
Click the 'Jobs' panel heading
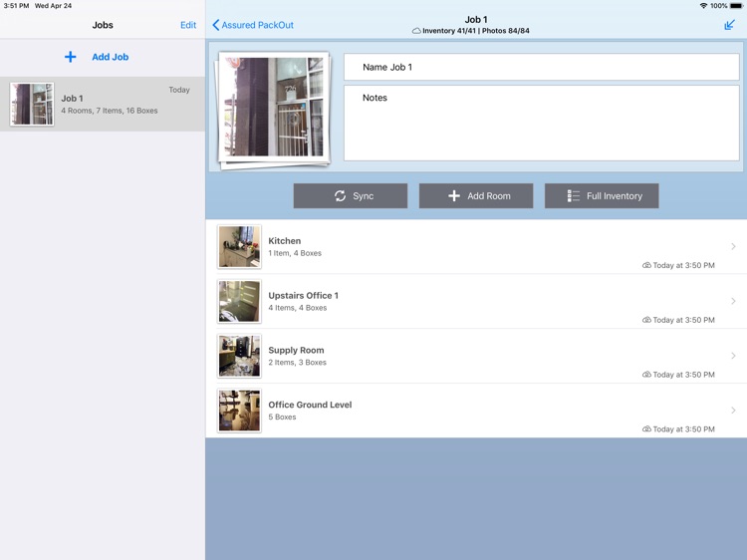click(103, 25)
